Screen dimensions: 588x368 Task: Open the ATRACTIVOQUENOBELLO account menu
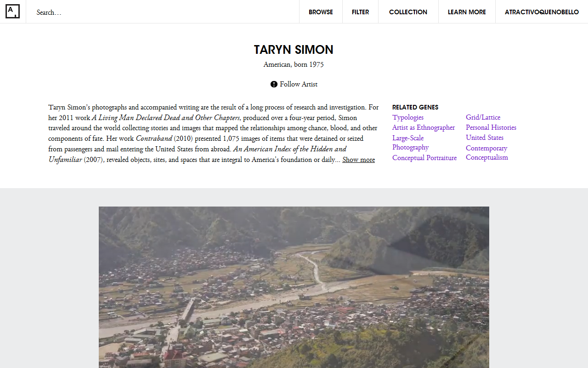[x=542, y=12]
